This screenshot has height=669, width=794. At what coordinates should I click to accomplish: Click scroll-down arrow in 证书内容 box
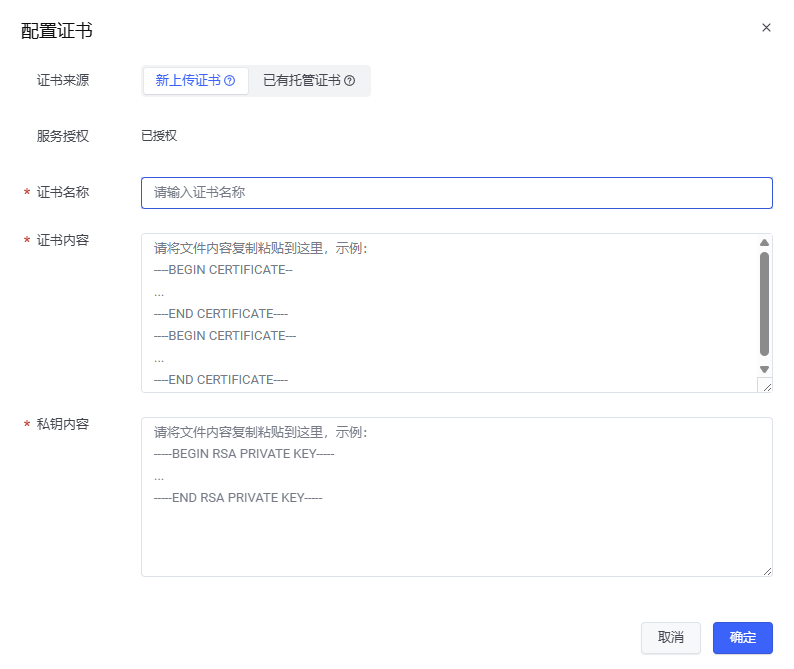(x=764, y=369)
